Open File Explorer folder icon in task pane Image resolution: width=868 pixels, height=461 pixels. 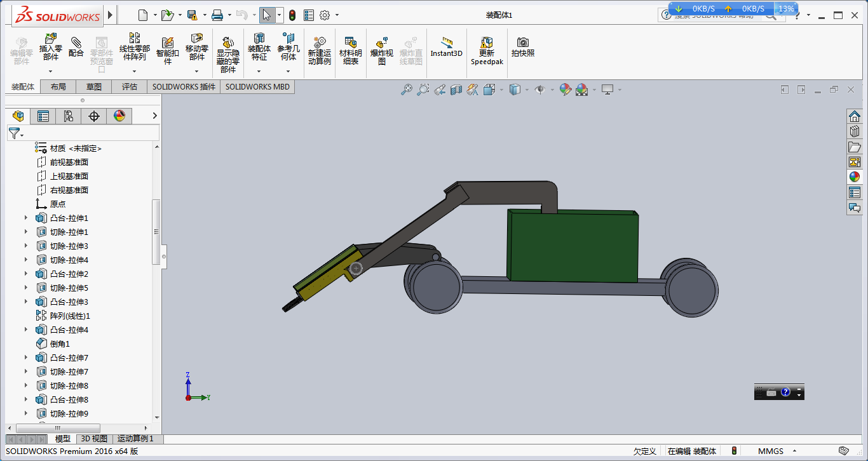855,147
